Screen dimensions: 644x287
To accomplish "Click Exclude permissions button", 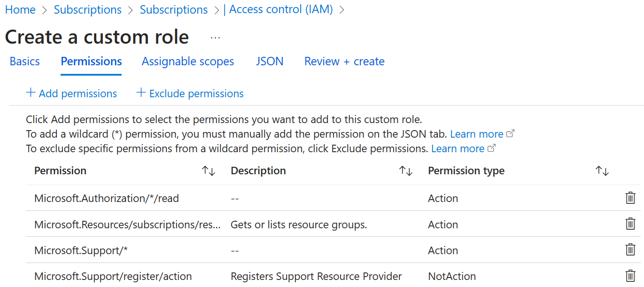I will point(190,93).
